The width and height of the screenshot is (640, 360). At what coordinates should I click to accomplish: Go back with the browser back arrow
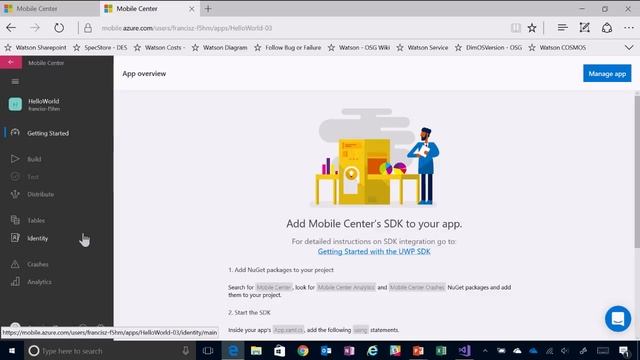click(11, 28)
